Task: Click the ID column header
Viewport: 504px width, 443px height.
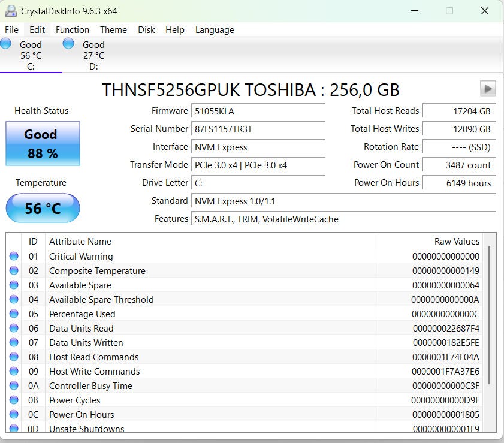Action: click(x=33, y=242)
